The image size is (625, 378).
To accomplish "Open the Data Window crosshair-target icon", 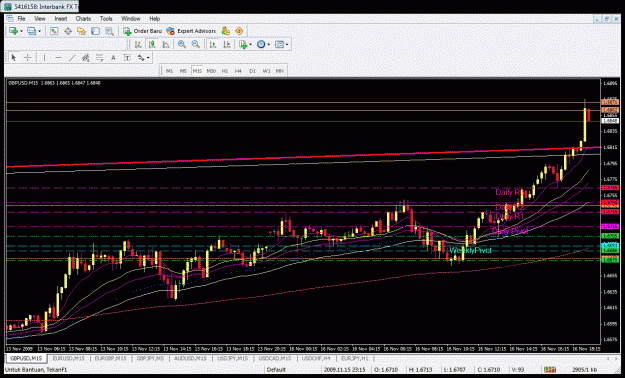I will 68,31.
